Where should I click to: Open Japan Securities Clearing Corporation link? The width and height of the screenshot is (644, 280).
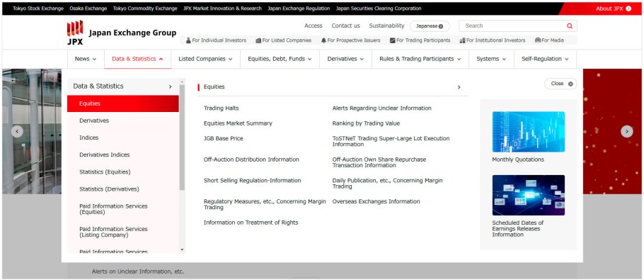pyautogui.click(x=379, y=9)
